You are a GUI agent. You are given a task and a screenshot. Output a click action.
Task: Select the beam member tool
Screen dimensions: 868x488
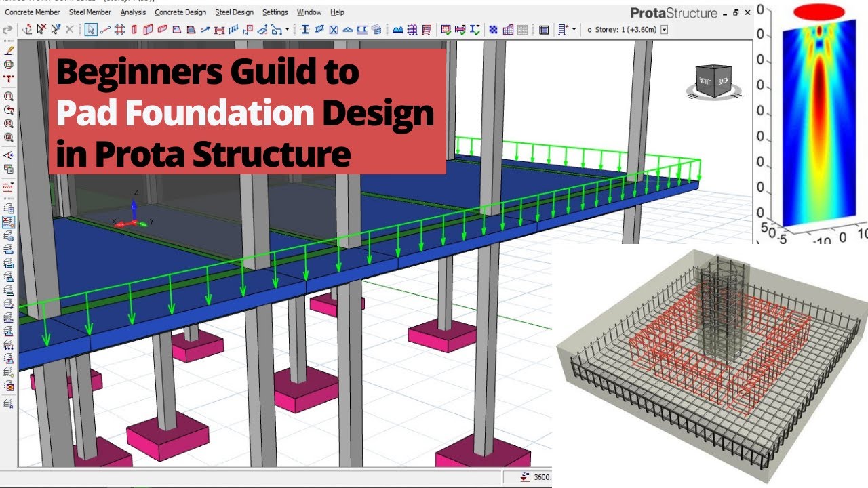pyautogui.click(x=162, y=29)
